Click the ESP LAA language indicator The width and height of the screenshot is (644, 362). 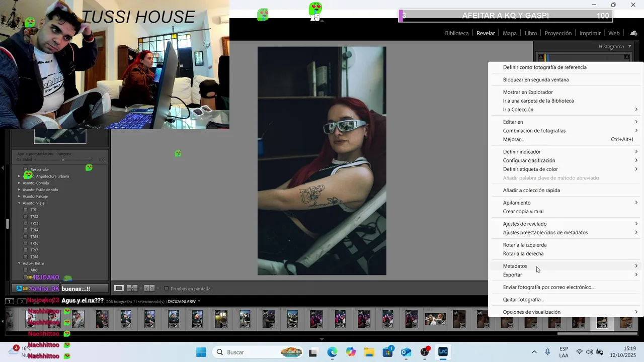(x=563, y=352)
